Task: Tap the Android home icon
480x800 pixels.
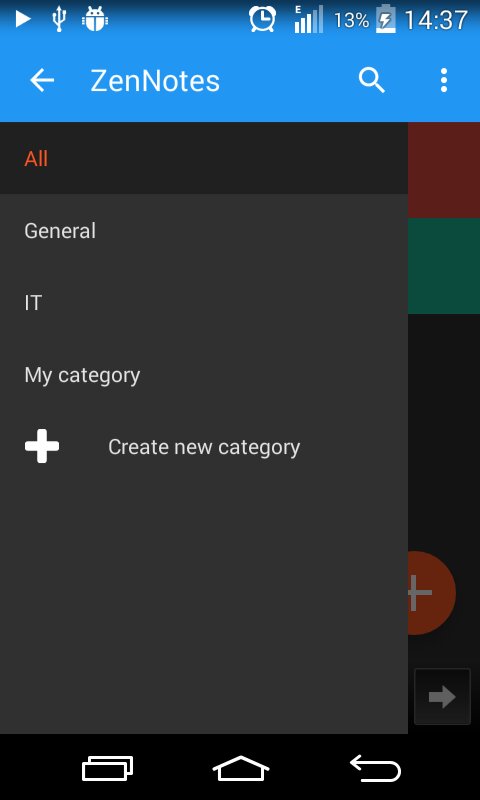Action: pyautogui.click(x=241, y=768)
